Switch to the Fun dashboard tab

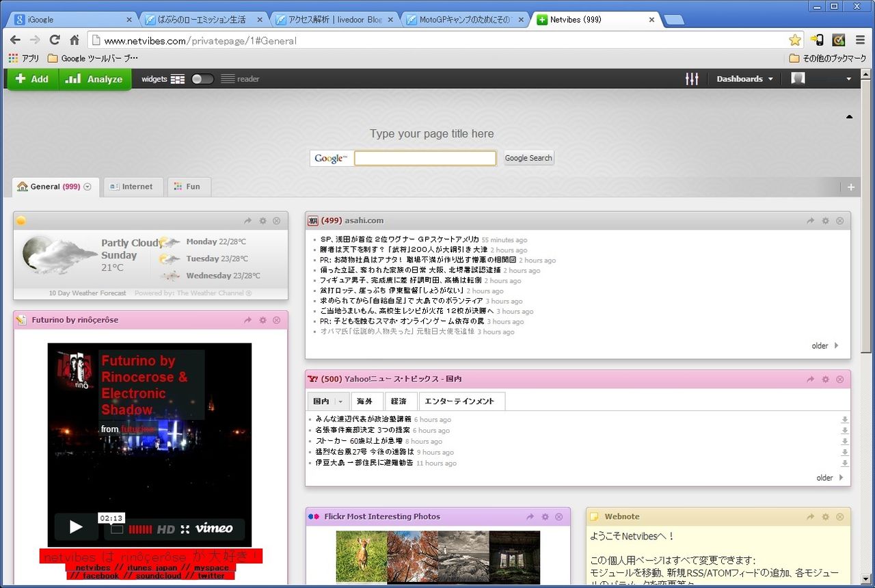(x=189, y=187)
